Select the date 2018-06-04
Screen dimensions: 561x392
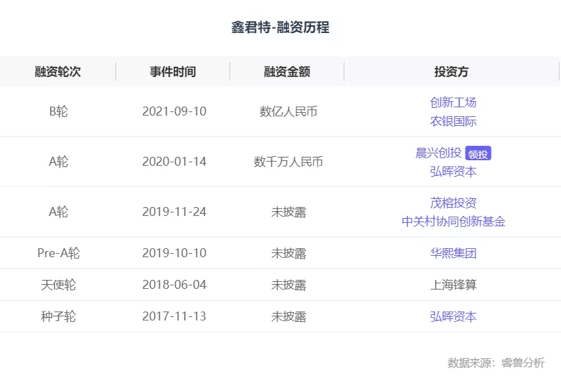pyautogui.click(x=174, y=285)
